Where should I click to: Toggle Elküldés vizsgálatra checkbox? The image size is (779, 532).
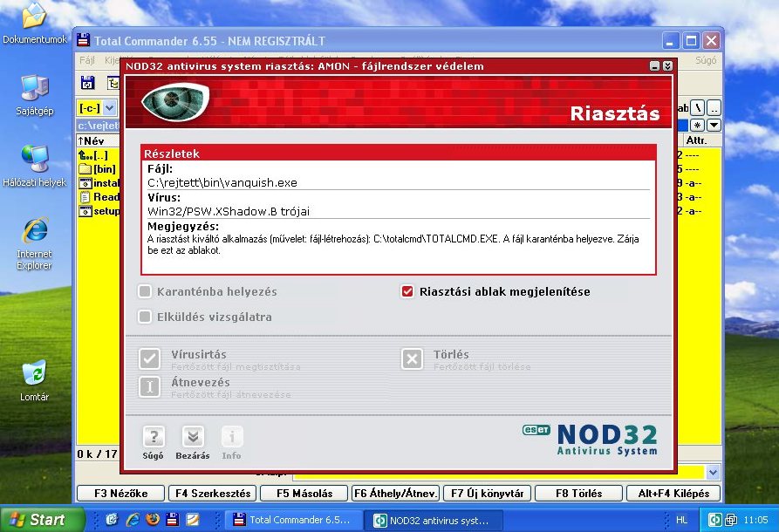point(145,317)
